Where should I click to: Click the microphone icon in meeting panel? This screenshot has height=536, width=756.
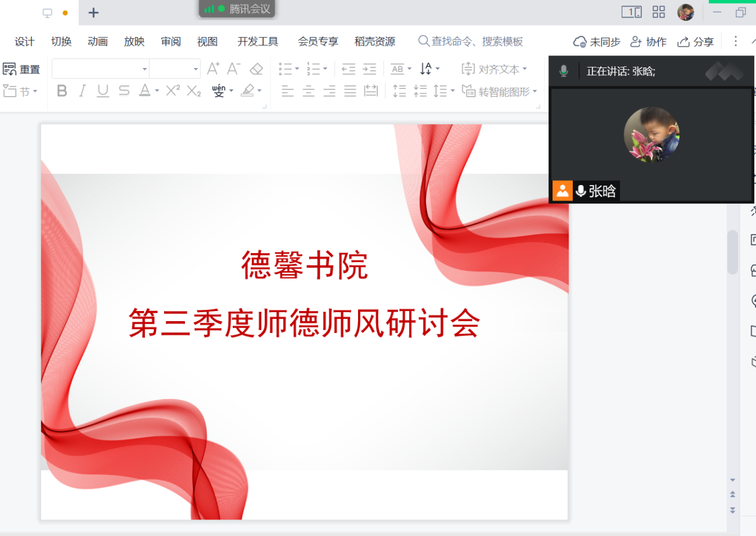click(x=564, y=72)
